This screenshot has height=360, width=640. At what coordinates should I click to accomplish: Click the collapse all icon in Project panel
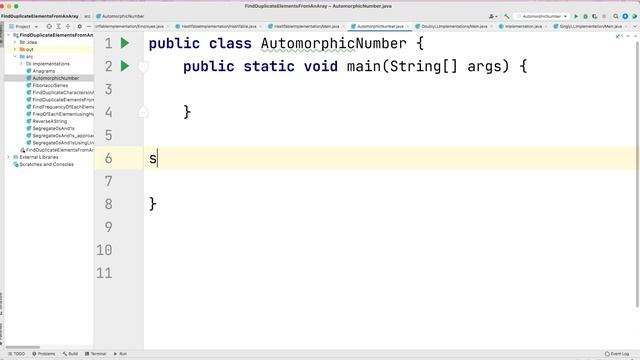click(68, 26)
